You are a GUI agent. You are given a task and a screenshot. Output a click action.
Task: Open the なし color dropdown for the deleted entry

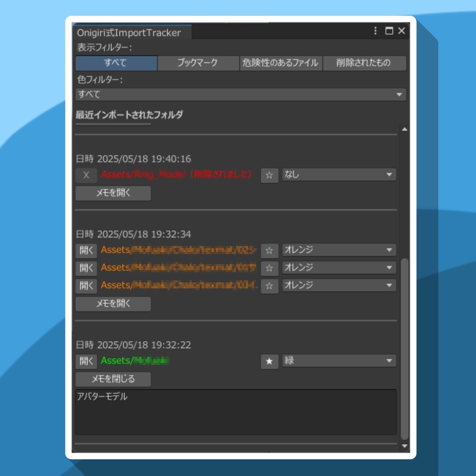338,175
